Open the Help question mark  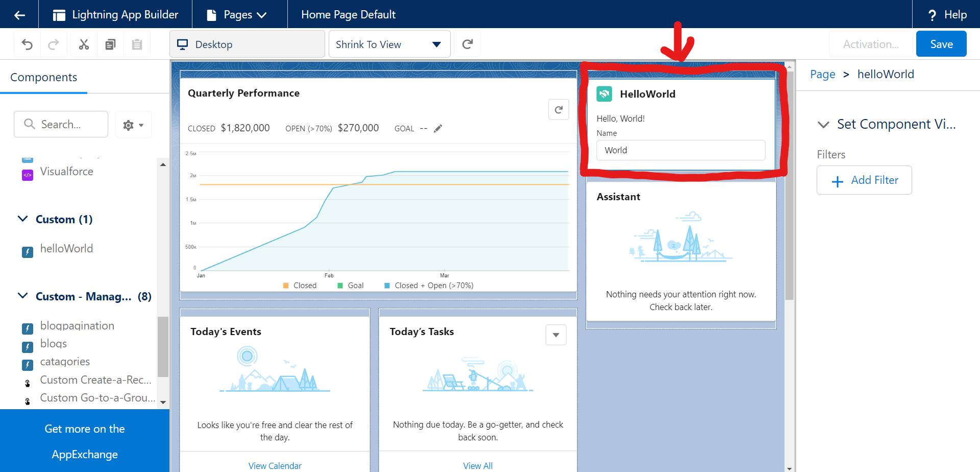932,15
